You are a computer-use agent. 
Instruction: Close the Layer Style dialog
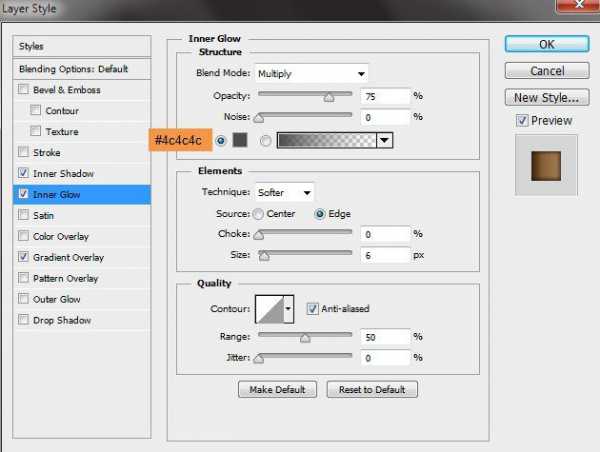pos(579,5)
